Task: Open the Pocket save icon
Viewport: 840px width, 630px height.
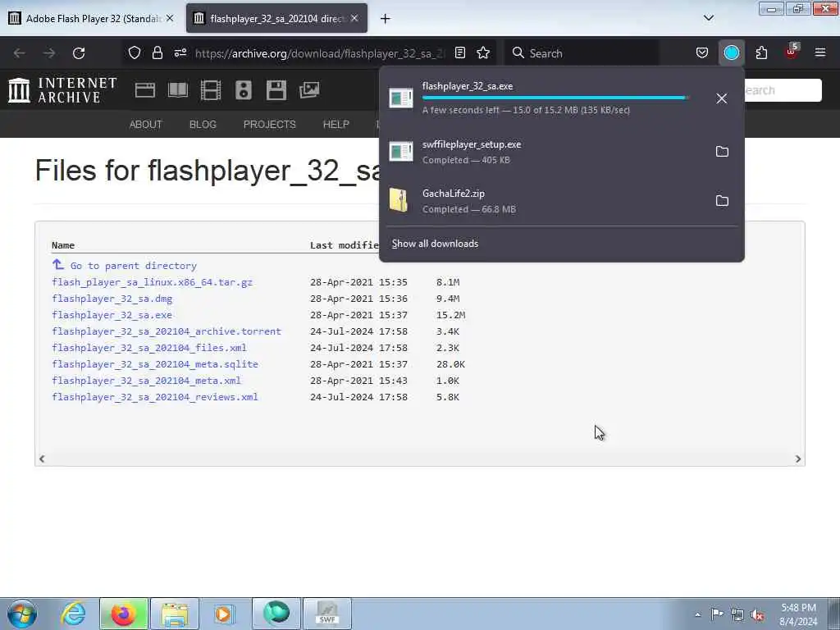Action: click(x=702, y=53)
